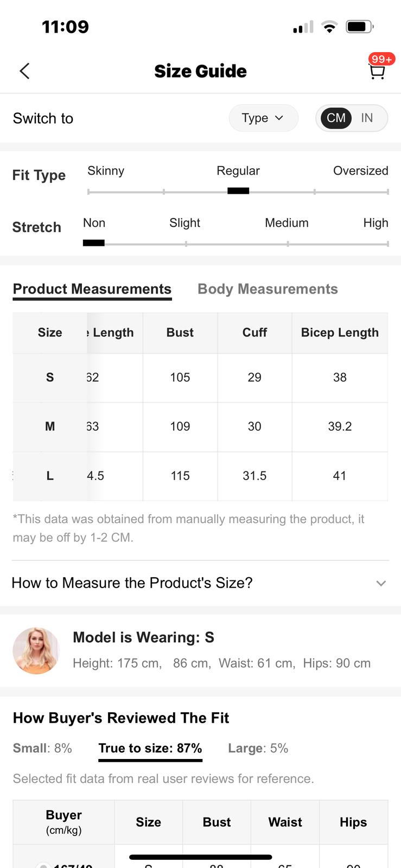The height and width of the screenshot is (868, 401).
Task: Click the Regular marker on Fit Type slider
Action: [x=238, y=190]
